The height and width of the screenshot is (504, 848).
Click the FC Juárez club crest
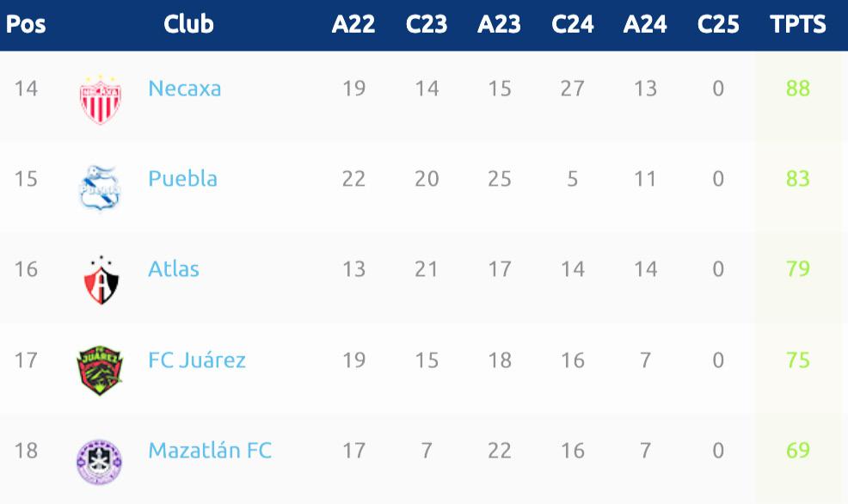pos(100,371)
